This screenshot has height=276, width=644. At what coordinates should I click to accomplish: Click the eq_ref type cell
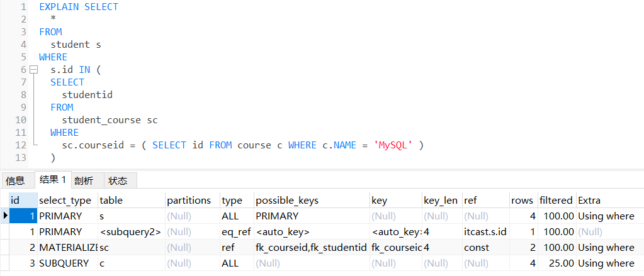237,232
